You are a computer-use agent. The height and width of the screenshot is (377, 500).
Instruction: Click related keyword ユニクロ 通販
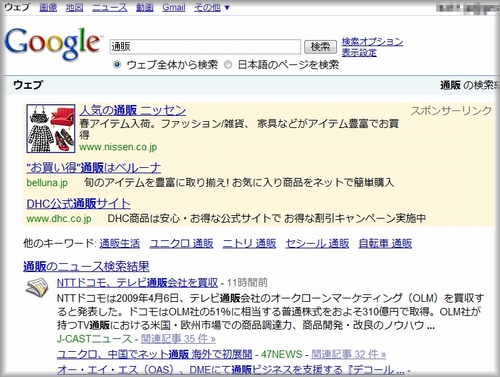181,243
